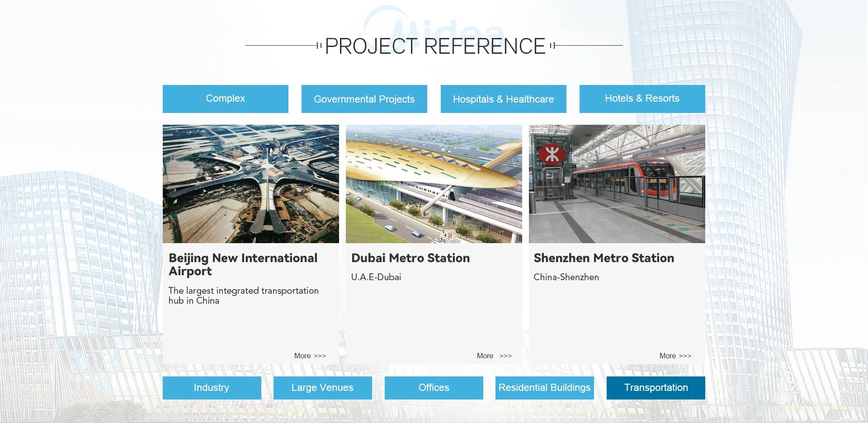Click the Shenzhen Metro Station title

[x=604, y=258]
